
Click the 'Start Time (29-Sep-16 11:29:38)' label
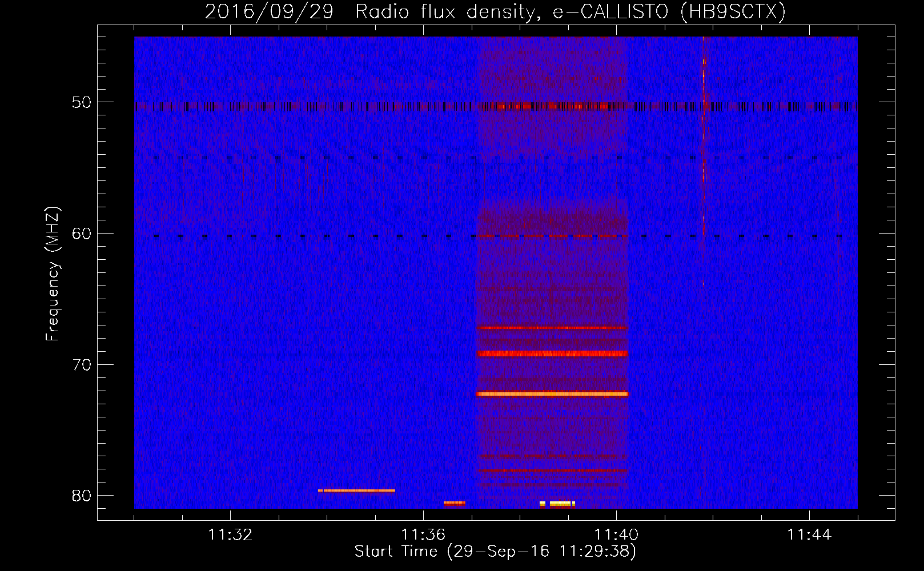(495, 552)
